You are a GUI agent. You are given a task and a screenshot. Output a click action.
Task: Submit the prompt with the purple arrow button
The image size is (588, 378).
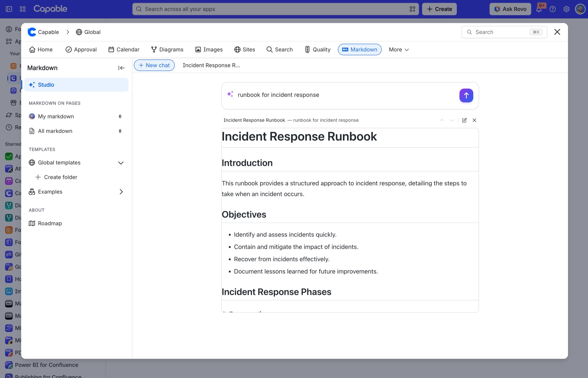click(x=466, y=95)
